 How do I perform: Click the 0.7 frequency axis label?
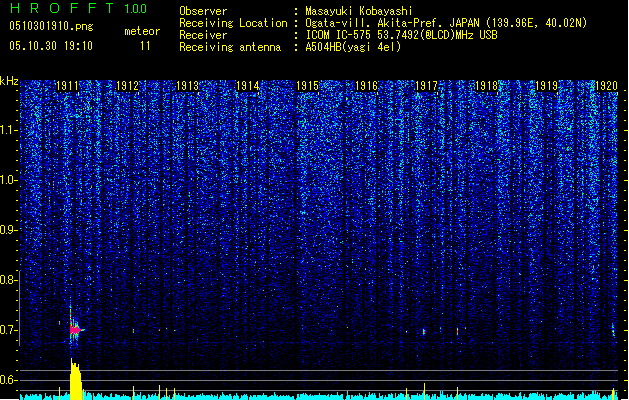point(9,330)
